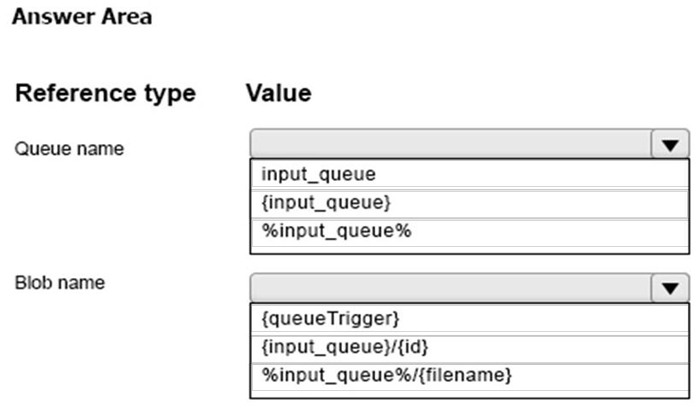Choose {input_queue}/{id} for blob name
Screen dimensions: 700x405
(470, 347)
